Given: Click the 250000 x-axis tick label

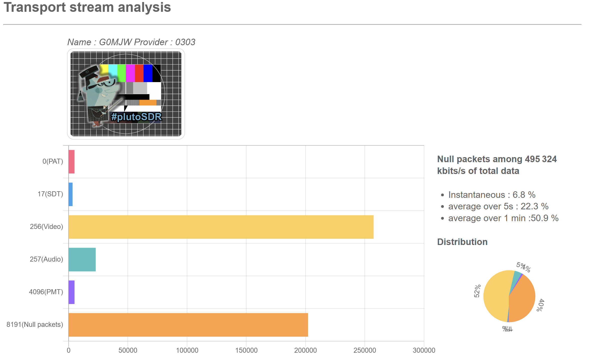Looking at the screenshot, I should click(x=365, y=350).
